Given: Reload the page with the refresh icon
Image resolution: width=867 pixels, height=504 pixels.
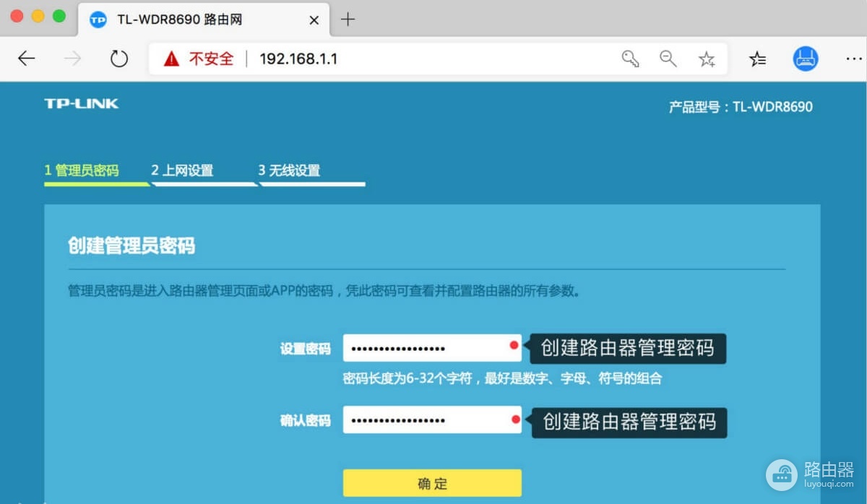Looking at the screenshot, I should click(x=119, y=59).
